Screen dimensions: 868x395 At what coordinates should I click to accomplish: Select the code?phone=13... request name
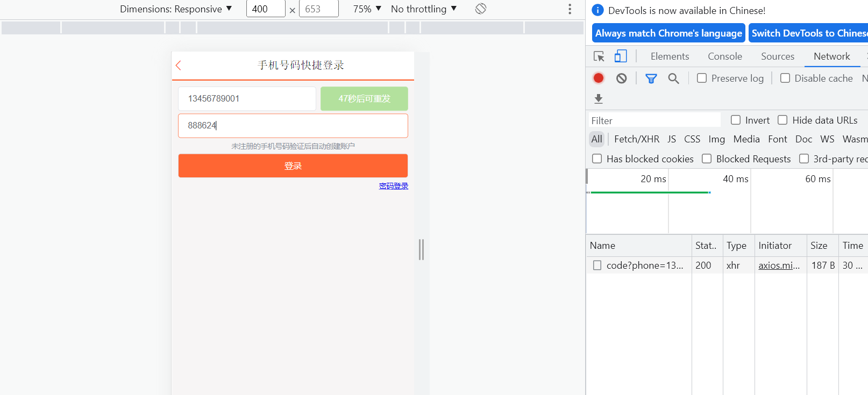click(x=645, y=265)
